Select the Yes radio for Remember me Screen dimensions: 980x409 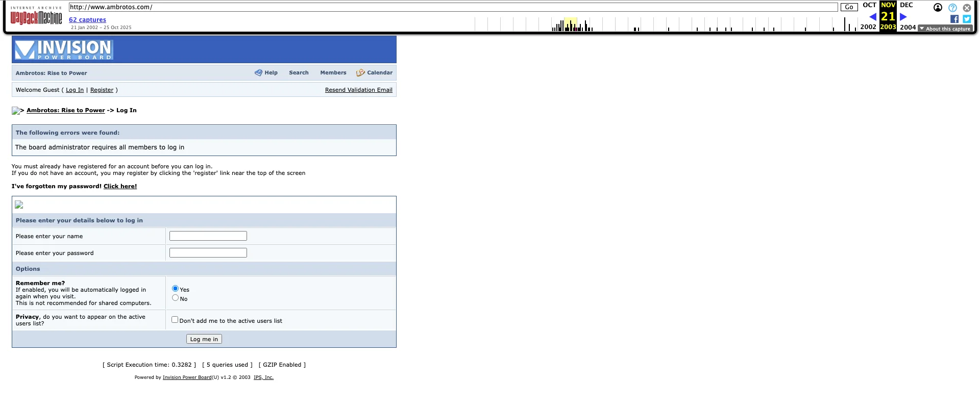click(x=175, y=289)
